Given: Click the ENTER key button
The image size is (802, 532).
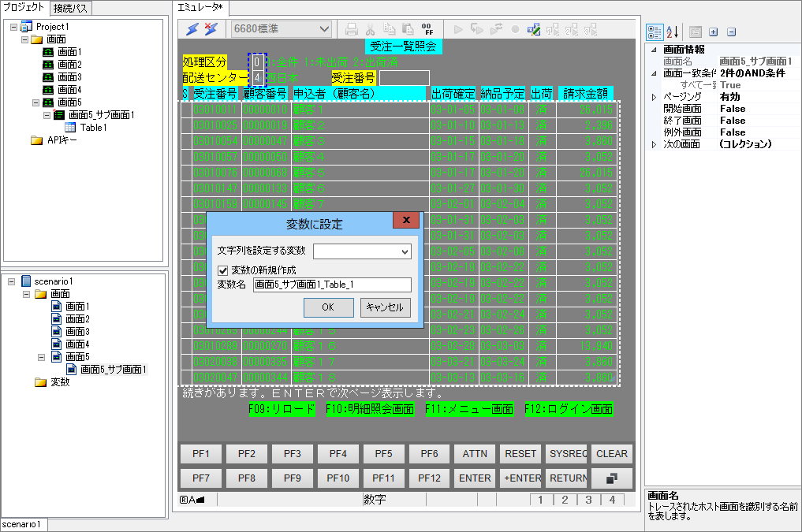Looking at the screenshot, I should (475, 478).
